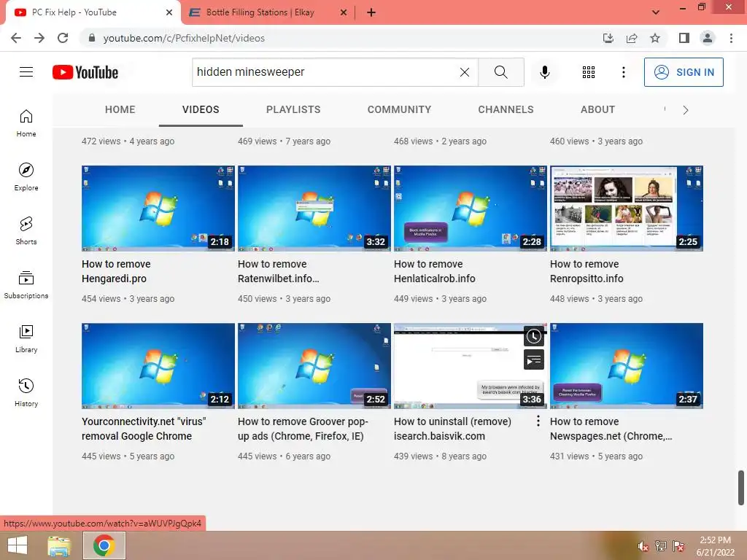Image resolution: width=747 pixels, height=560 pixels.
Task: Click the Ratenwilbet.info thumbnail (3:32)
Action: (x=314, y=208)
